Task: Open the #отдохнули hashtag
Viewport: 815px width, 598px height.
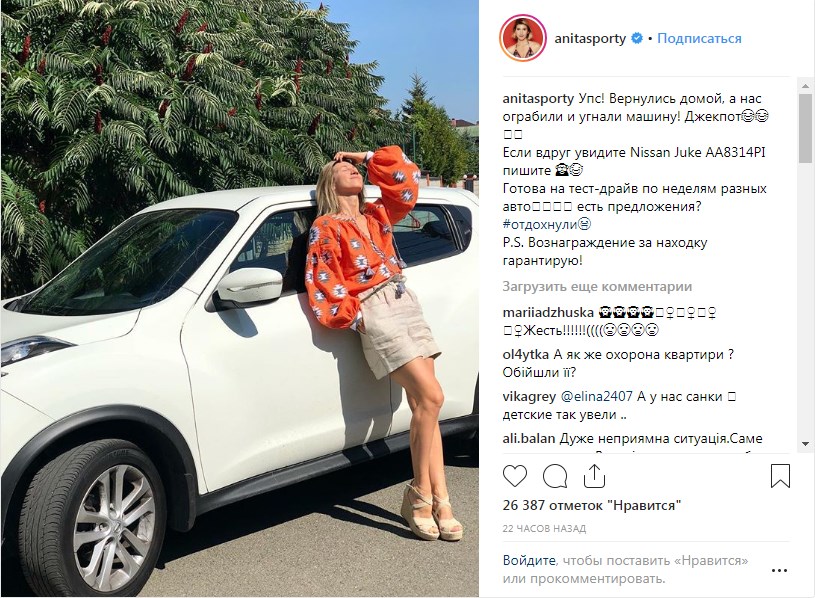Action: pos(541,224)
